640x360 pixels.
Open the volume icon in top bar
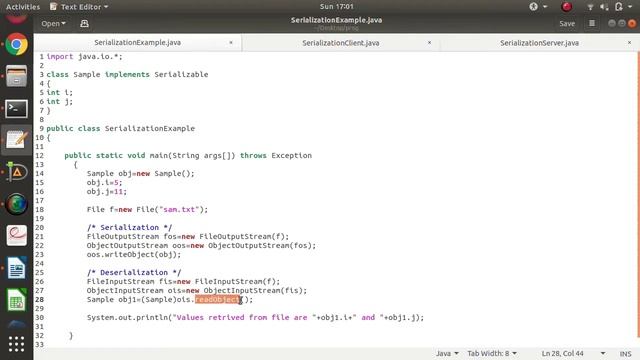point(604,7)
